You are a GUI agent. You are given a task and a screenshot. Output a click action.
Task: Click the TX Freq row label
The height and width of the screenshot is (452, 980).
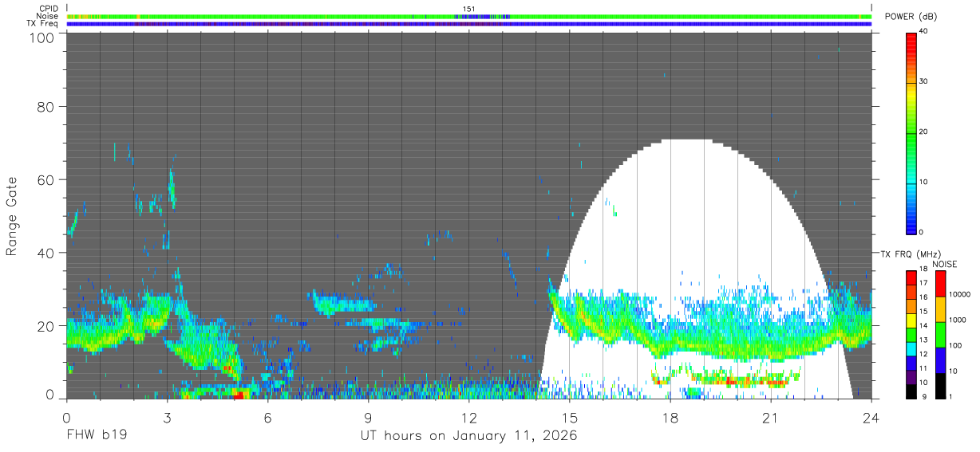click(x=43, y=23)
